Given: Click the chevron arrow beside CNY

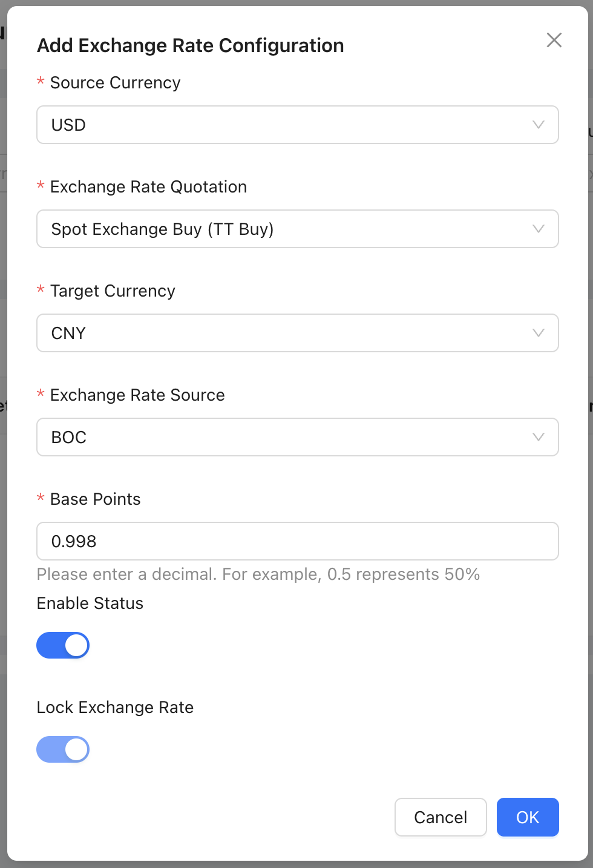Looking at the screenshot, I should pyautogui.click(x=538, y=333).
